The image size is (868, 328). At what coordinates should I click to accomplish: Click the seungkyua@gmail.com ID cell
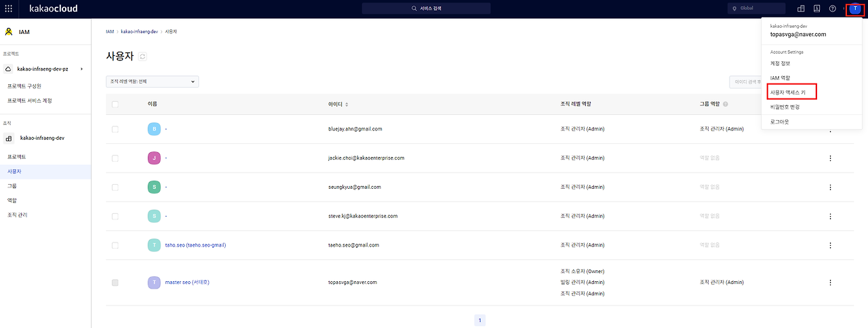(x=355, y=187)
